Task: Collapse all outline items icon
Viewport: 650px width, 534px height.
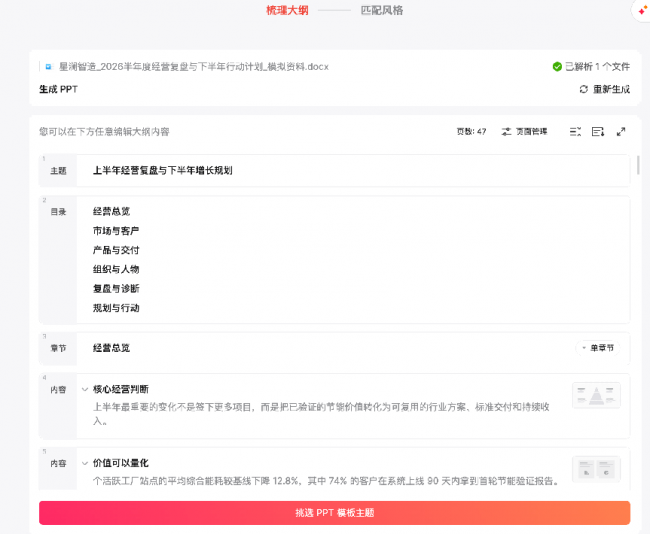Action: coord(575,132)
